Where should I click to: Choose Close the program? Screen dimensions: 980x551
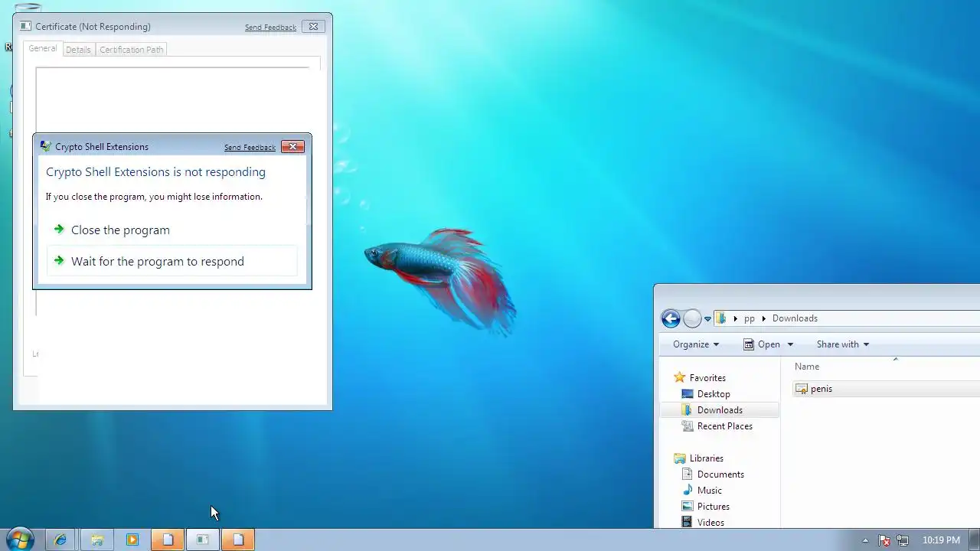tap(171, 230)
